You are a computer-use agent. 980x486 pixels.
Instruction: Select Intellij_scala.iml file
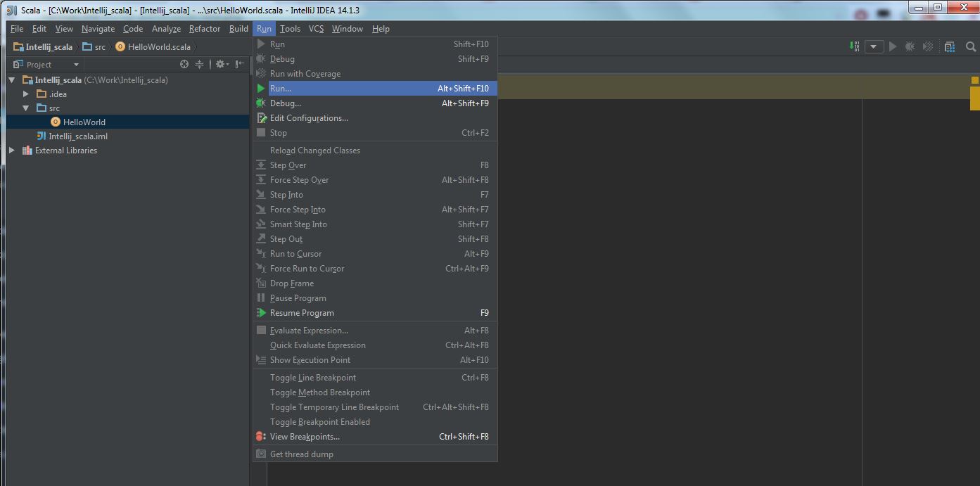tap(78, 136)
